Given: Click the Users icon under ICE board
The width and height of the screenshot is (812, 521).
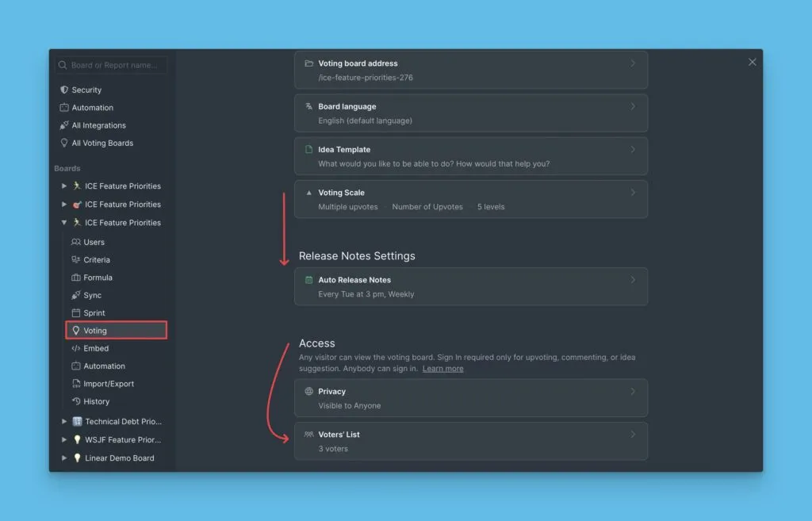Looking at the screenshot, I should [x=76, y=243].
